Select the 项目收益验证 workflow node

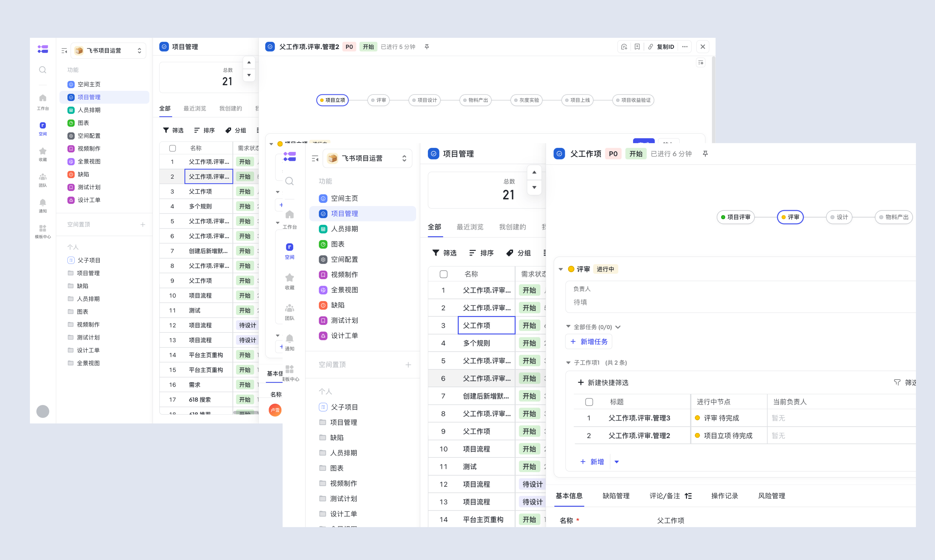tap(633, 100)
